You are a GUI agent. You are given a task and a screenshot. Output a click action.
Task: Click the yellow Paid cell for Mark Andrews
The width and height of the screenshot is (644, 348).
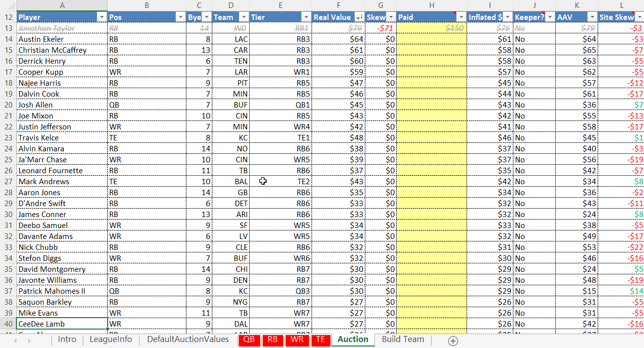[x=432, y=181]
